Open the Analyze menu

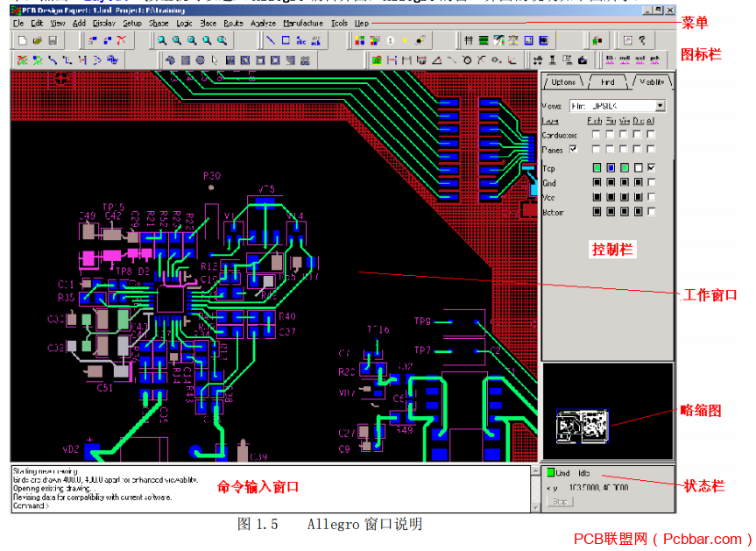click(264, 23)
